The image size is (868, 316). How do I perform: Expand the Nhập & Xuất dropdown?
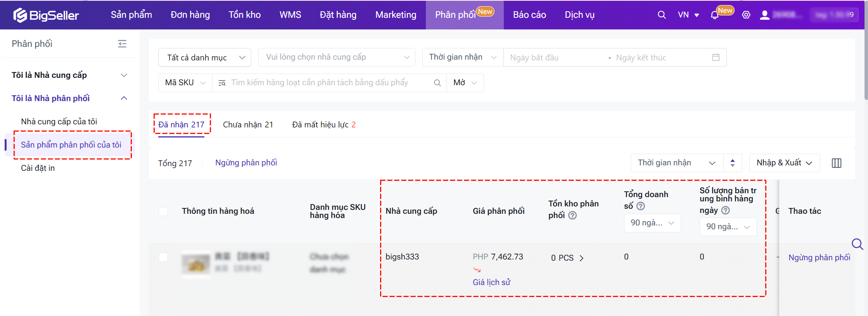tap(784, 163)
